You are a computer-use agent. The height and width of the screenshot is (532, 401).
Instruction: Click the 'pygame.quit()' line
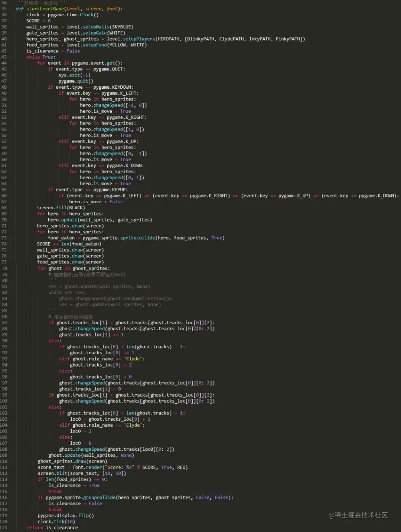(76, 81)
